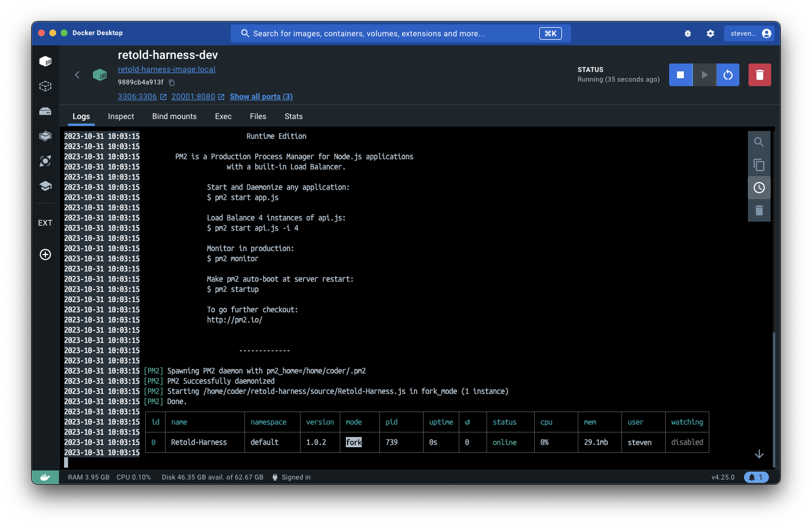Clear the logs terminal
Image resolution: width=812 pixels, height=526 pixels.
pyautogui.click(x=759, y=210)
